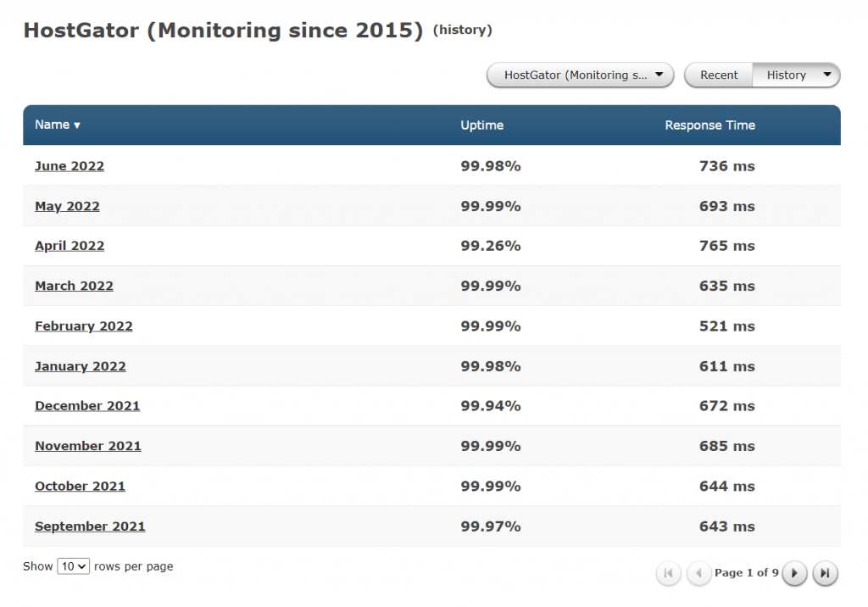Jump to the last page arrow
Screen dimensions: 868x607
tap(825, 572)
